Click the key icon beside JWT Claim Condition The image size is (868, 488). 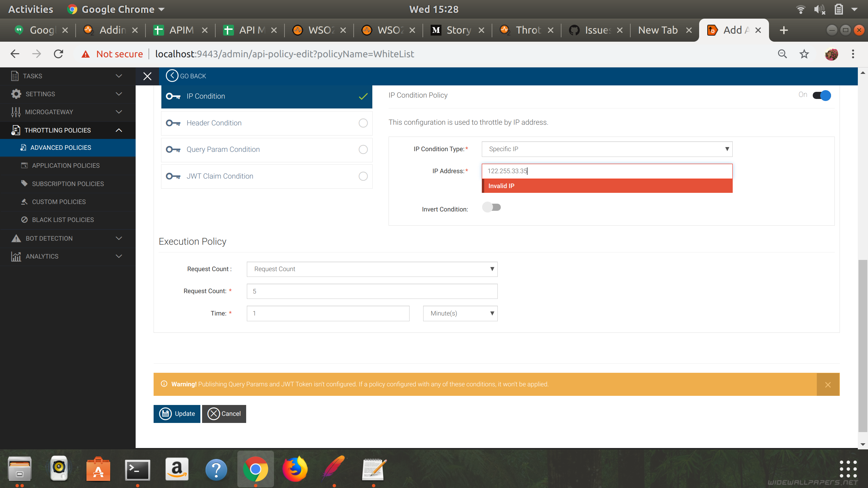pyautogui.click(x=174, y=176)
